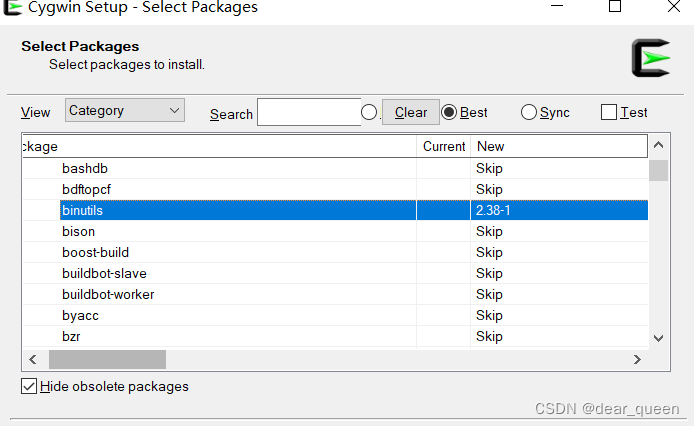Select the unlabeled radio button beside Search
Viewport: 694px width, 426px height.
(x=369, y=112)
